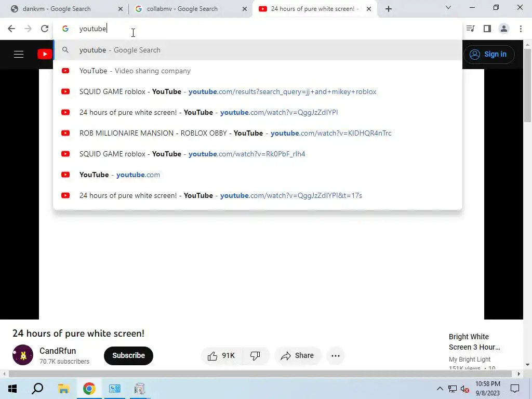Select ROB MILLIONAIRE MANSION ROBLOX OBBY suggestion
Screen dimensions: 532x399
(258, 133)
